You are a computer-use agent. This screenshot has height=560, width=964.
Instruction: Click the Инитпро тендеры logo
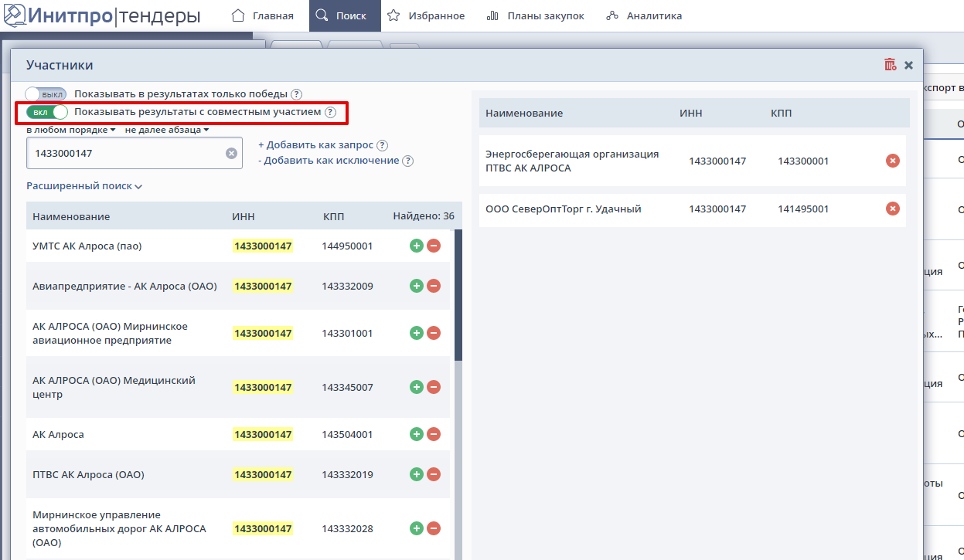(x=101, y=15)
